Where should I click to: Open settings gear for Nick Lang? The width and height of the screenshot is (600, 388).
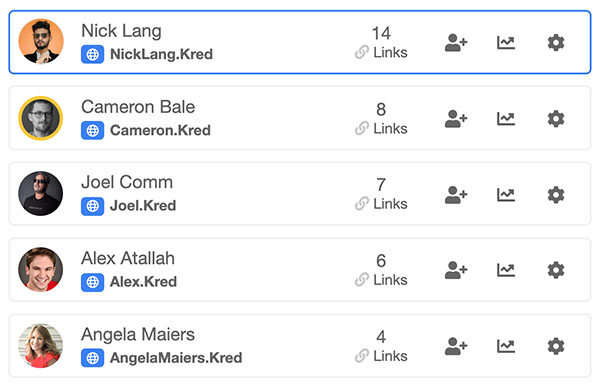pyautogui.click(x=556, y=42)
